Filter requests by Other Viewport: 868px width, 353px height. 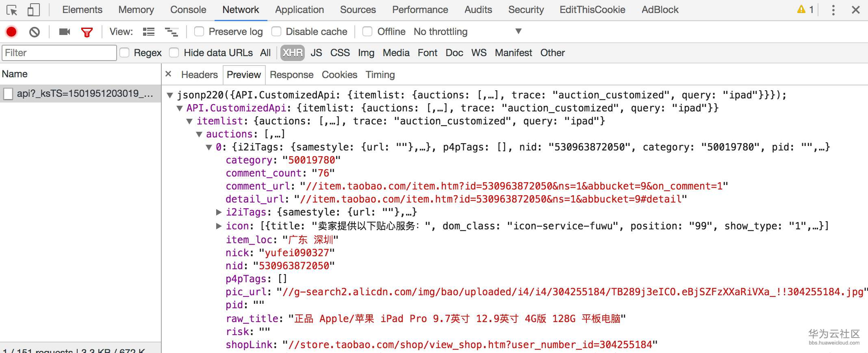[x=553, y=53]
